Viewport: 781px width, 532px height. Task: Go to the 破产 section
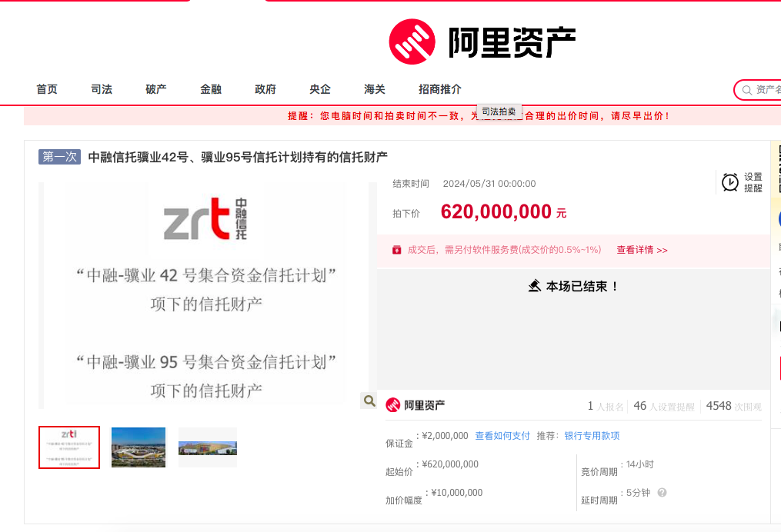[x=156, y=89]
